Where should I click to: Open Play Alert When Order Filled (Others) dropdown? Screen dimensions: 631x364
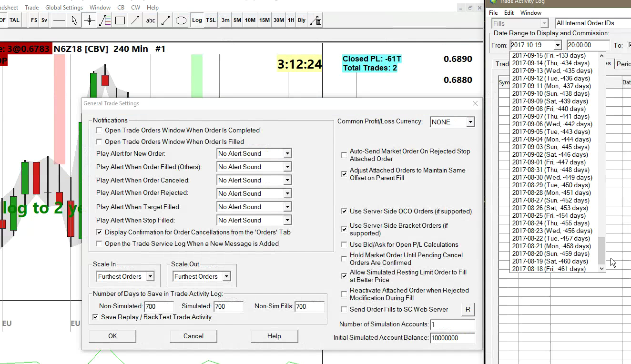[287, 167]
